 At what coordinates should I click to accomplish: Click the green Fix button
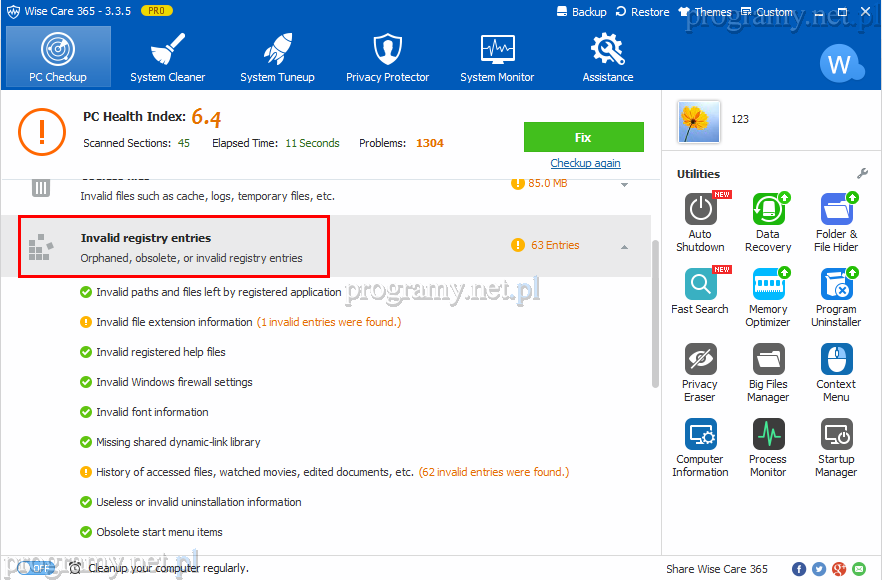pyautogui.click(x=583, y=137)
